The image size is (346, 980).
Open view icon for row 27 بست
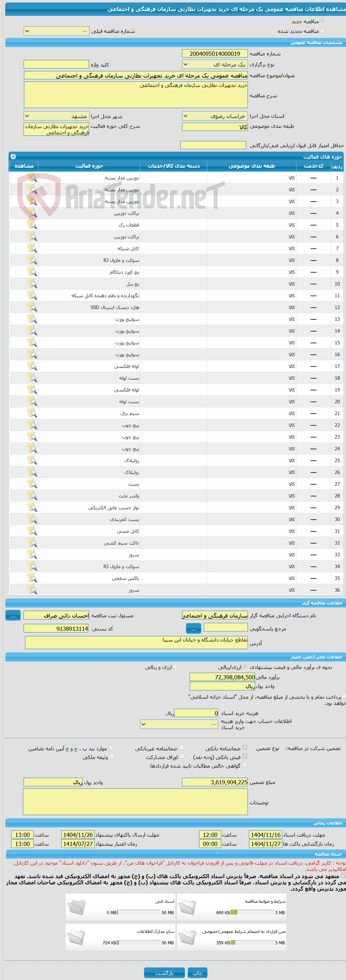[32, 484]
